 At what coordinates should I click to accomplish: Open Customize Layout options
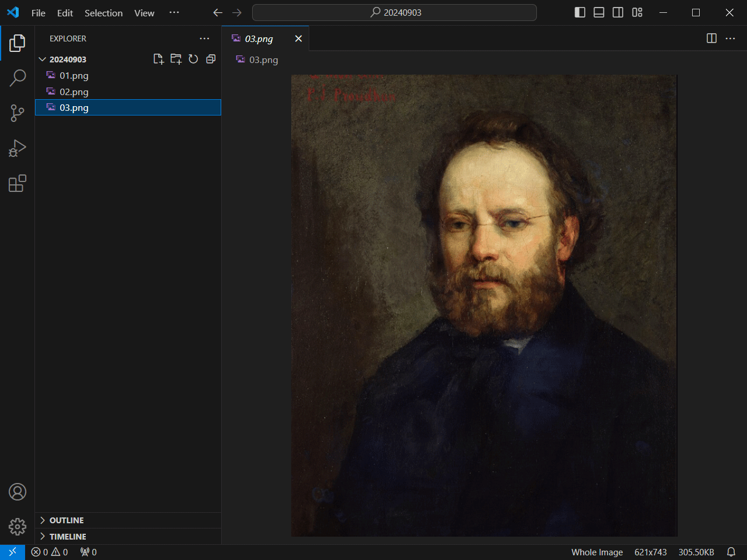(x=637, y=12)
